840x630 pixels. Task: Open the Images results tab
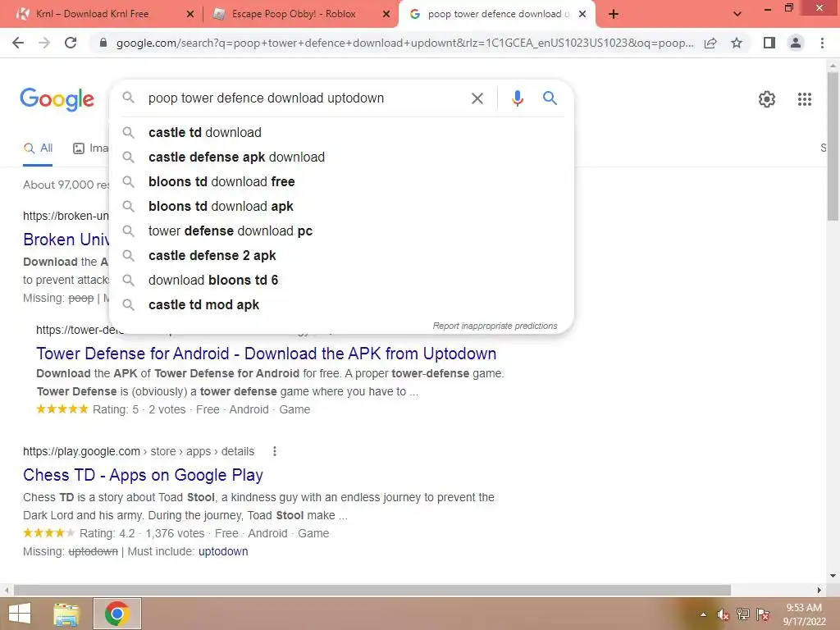[x=90, y=148]
